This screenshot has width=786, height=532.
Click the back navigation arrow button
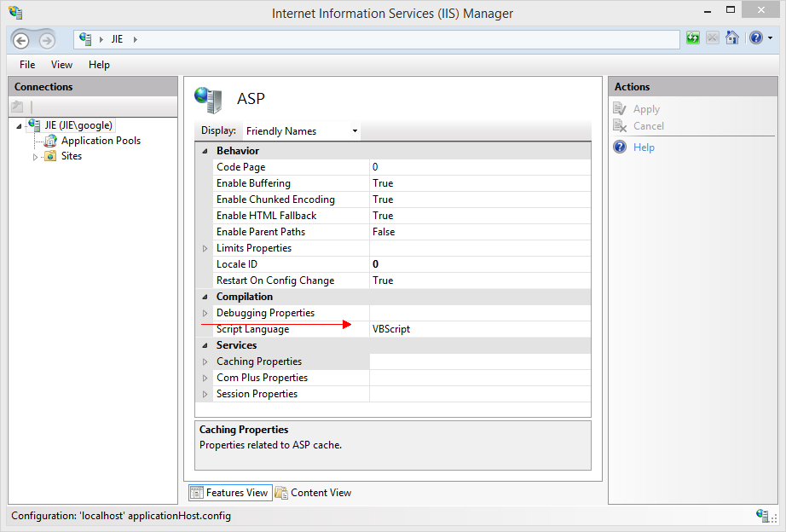21,40
